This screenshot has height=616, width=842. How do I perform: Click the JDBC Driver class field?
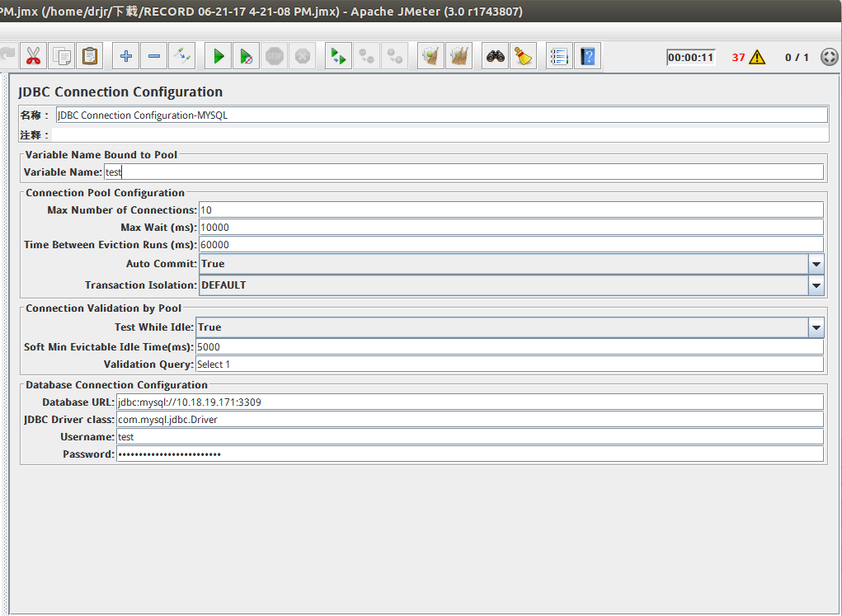coord(470,420)
